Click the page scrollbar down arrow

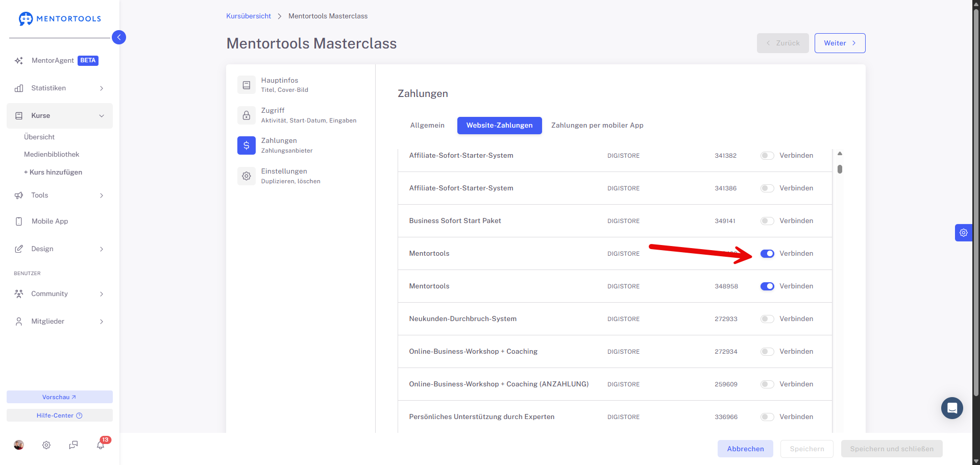click(976, 461)
